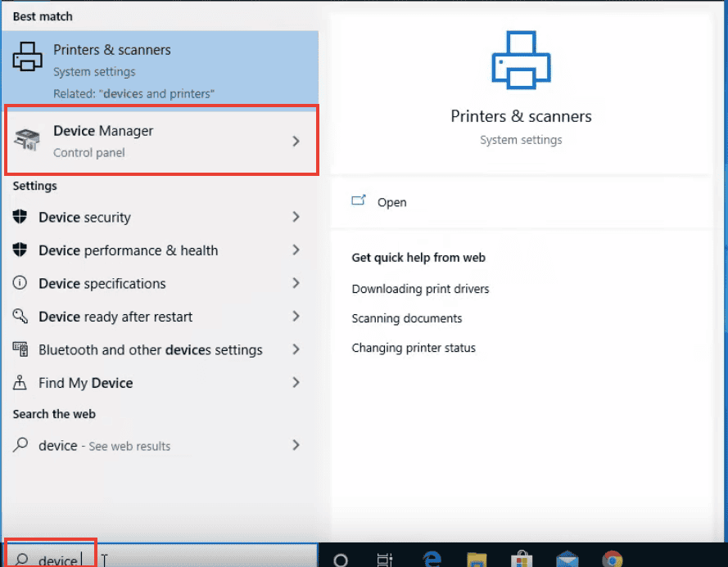Click Open in the preview pane
The width and height of the screenshot is (728, 567).
(x=392, y=202)
